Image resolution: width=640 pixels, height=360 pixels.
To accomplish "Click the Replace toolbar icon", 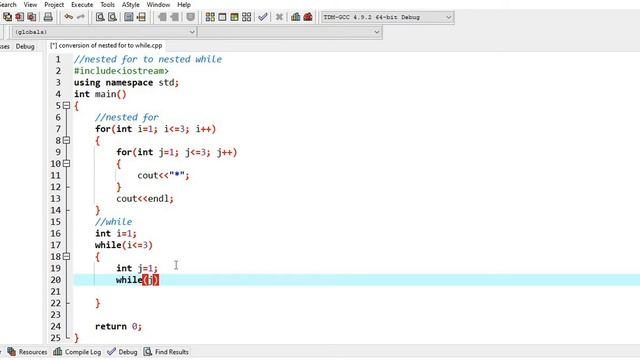I will pos(112,17).
